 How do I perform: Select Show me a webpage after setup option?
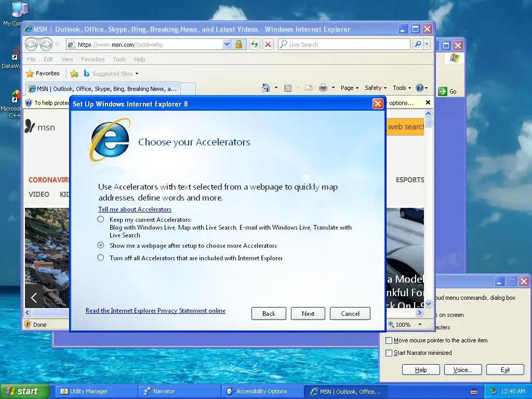coord(100,245)
